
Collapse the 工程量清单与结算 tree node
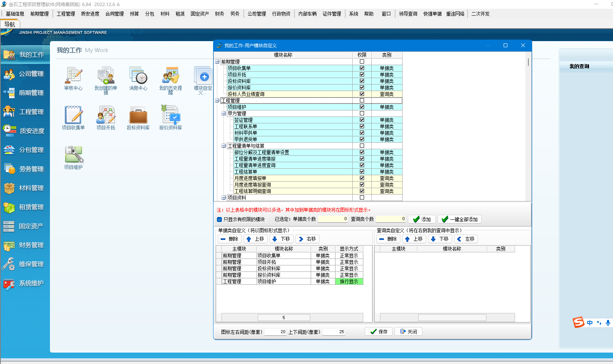(x=224, y=146)
